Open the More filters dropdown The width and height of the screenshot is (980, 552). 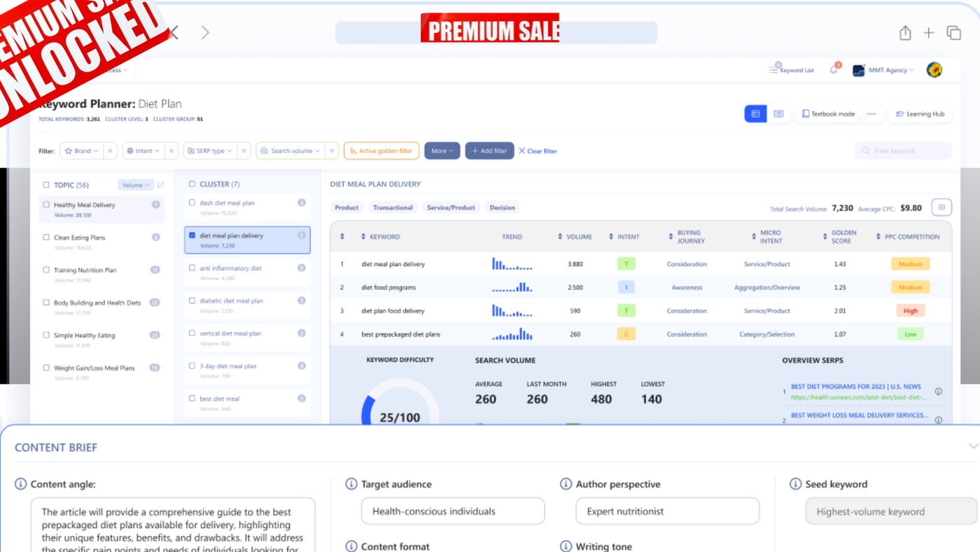tap(442, 151)
